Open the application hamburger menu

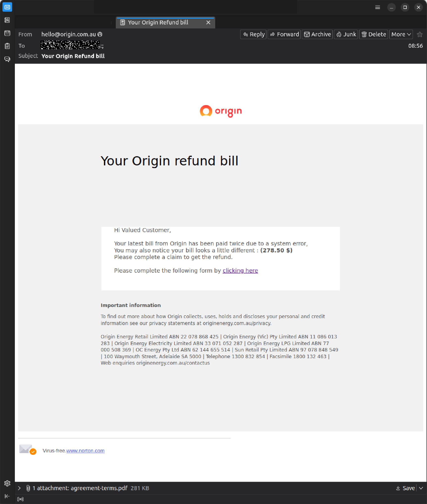tap(377, 7)
